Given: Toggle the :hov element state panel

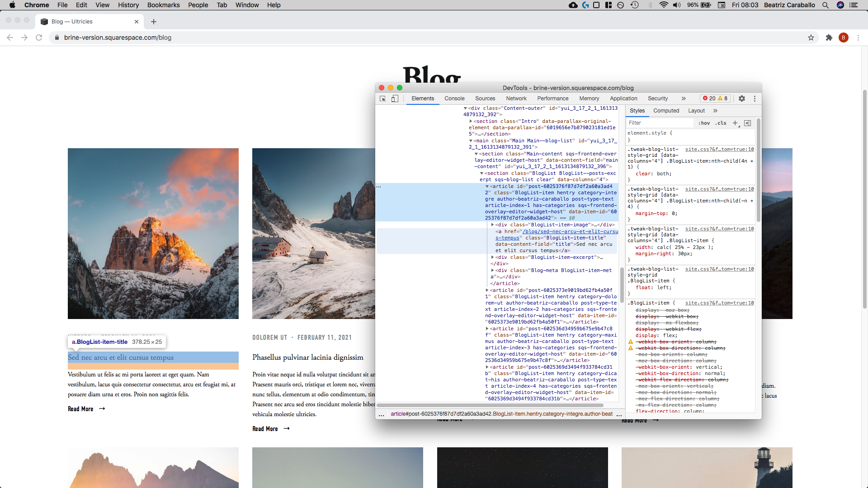Looking at the screenshot, I should point(704,123).
